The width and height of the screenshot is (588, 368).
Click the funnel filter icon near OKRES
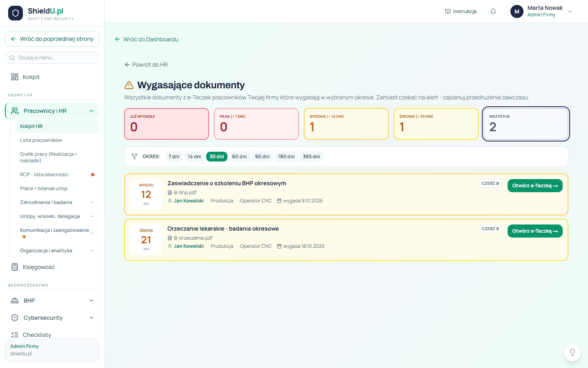click(134, 157)
